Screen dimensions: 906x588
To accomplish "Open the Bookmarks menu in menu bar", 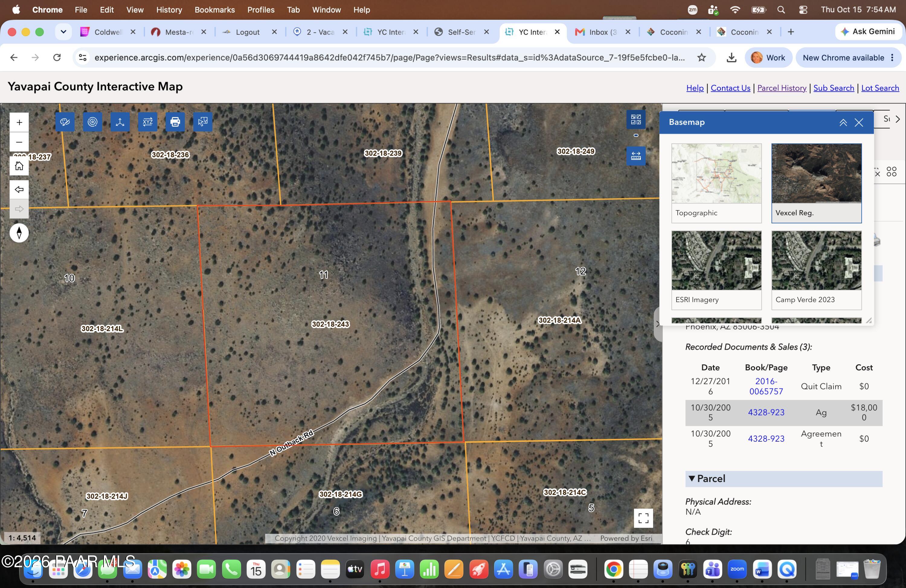I will [x=215, y=10].
